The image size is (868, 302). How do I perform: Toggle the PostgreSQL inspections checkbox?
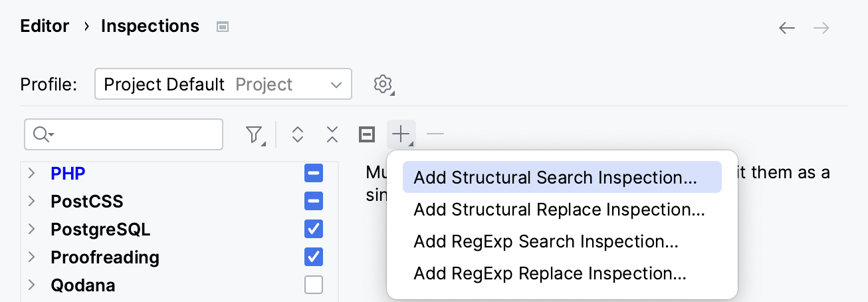(x=313, y=229)
